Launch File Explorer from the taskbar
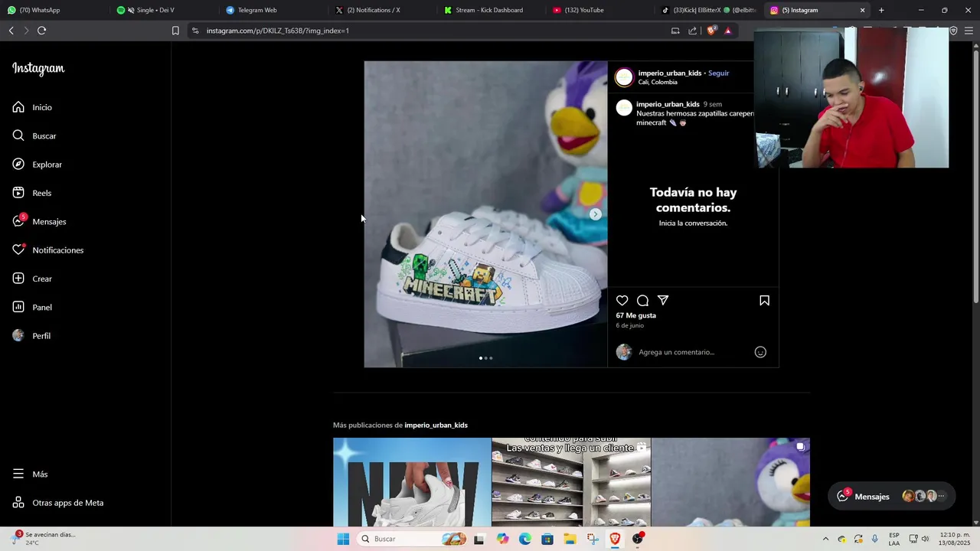Image resolution: width=980 pixels, height=551 pixels. (570, 539)
